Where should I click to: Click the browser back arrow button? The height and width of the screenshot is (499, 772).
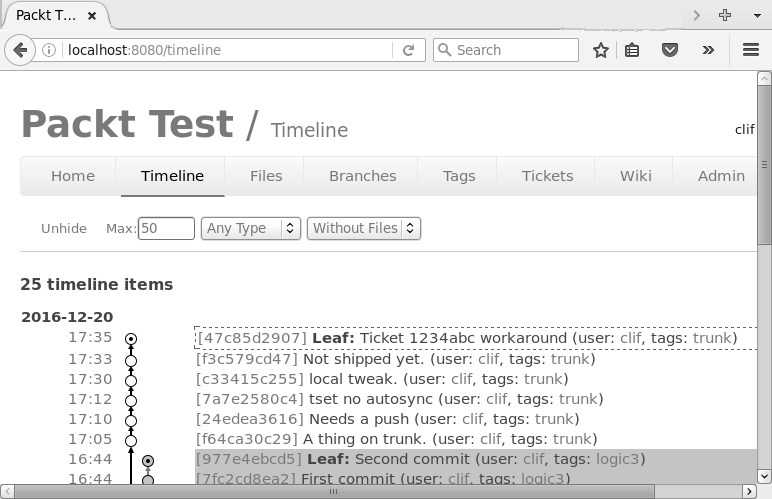19,50
